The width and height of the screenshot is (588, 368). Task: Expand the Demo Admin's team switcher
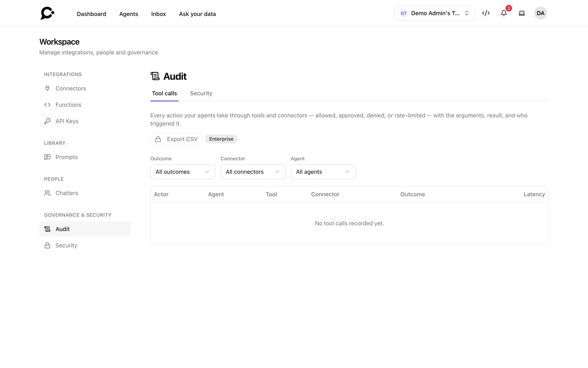click(435, 13)
